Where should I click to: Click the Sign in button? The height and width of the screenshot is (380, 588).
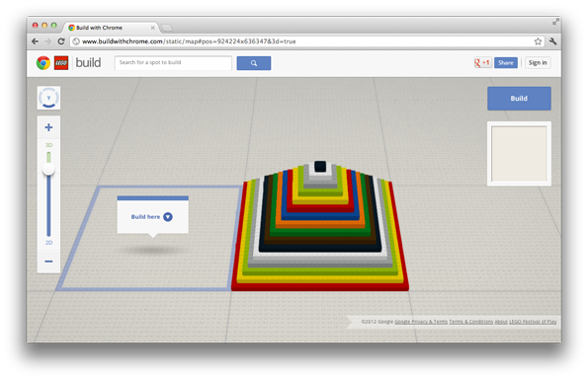tap(538, 62)
